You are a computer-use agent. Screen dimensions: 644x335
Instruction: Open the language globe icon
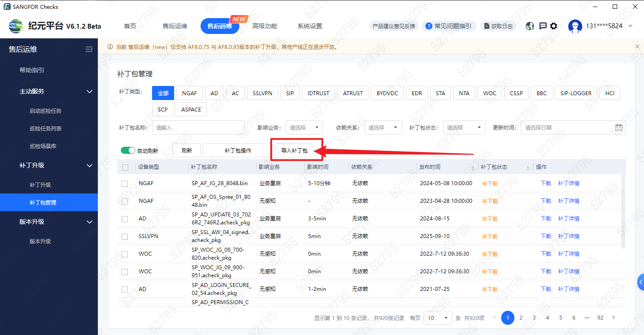tap(530, 26)
